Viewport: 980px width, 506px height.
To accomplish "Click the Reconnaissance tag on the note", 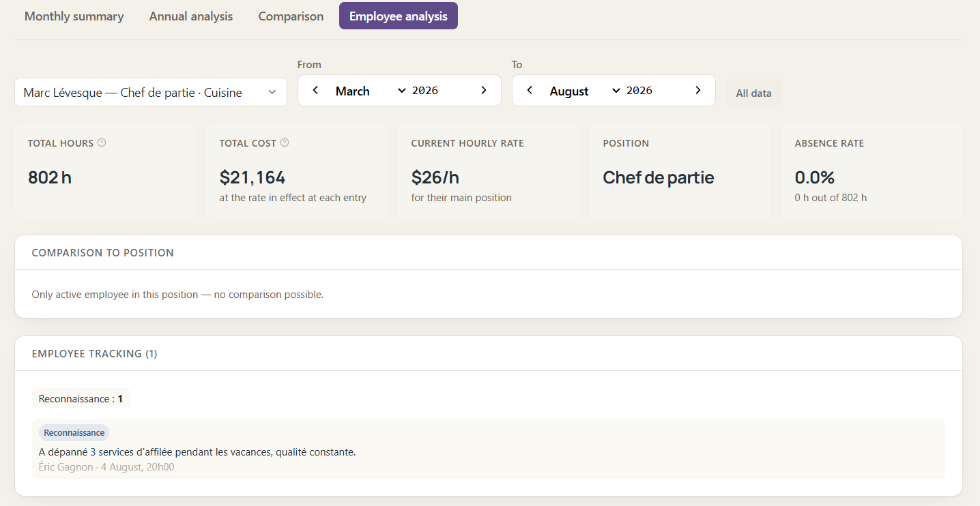I will tap(74, 433).
